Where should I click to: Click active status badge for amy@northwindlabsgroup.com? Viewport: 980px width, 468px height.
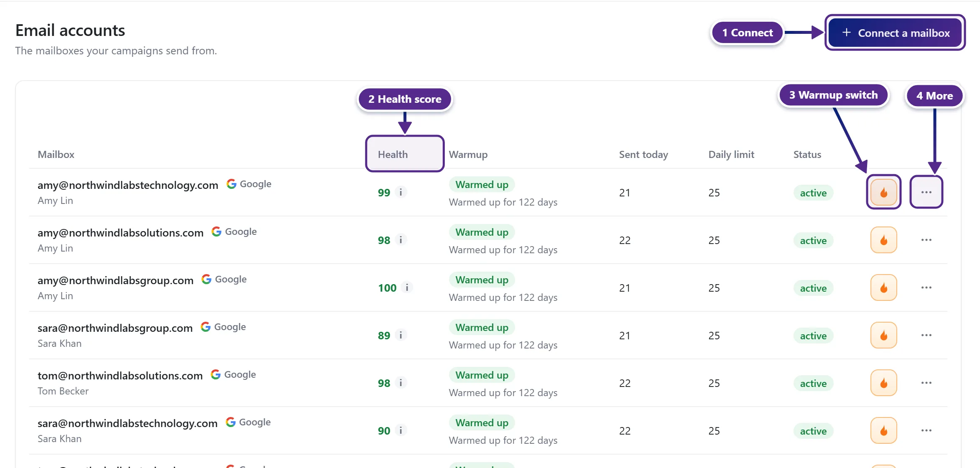[813, 288]
